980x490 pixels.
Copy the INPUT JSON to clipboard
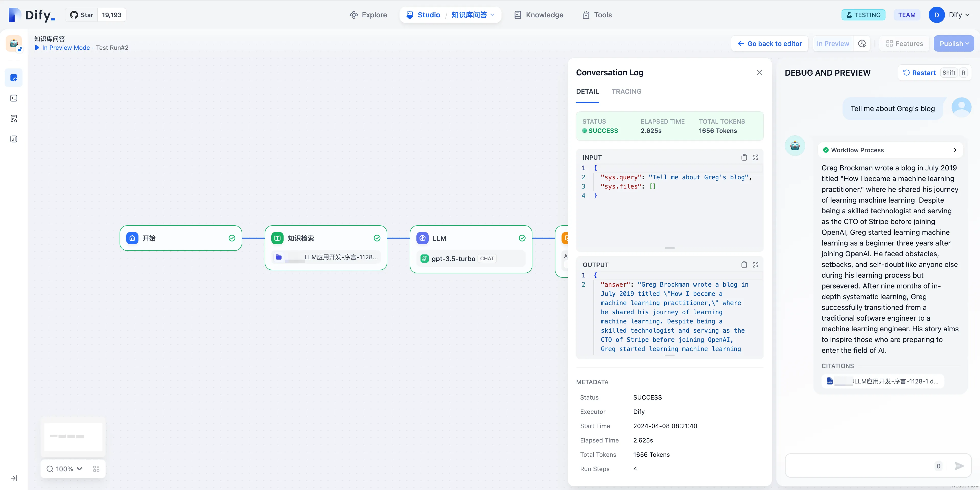(744, 157)
